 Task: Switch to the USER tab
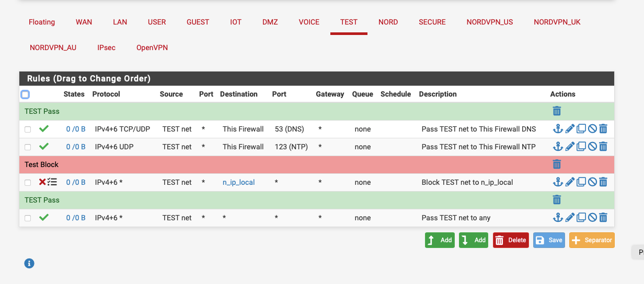pyautogui.click(x=157, y=22)
